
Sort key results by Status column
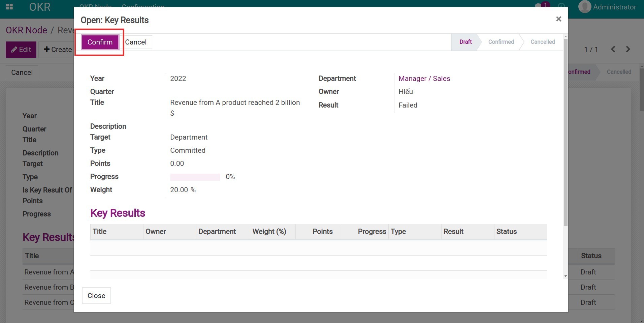pos(506,232)
